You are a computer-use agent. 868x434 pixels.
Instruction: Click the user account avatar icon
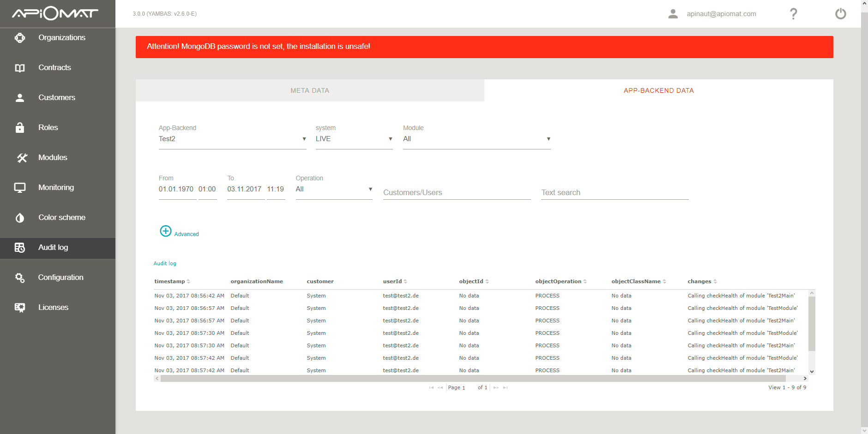[673, 14]
